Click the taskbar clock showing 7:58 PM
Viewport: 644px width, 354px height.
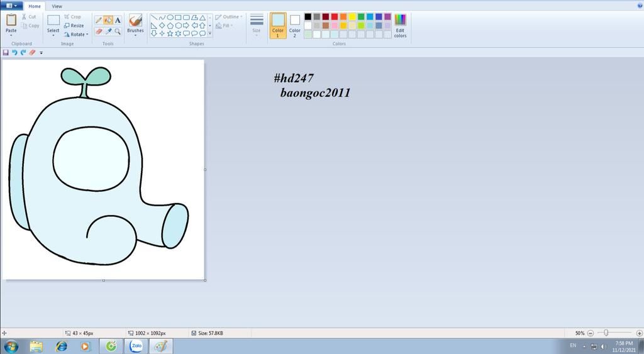(624, 346)
